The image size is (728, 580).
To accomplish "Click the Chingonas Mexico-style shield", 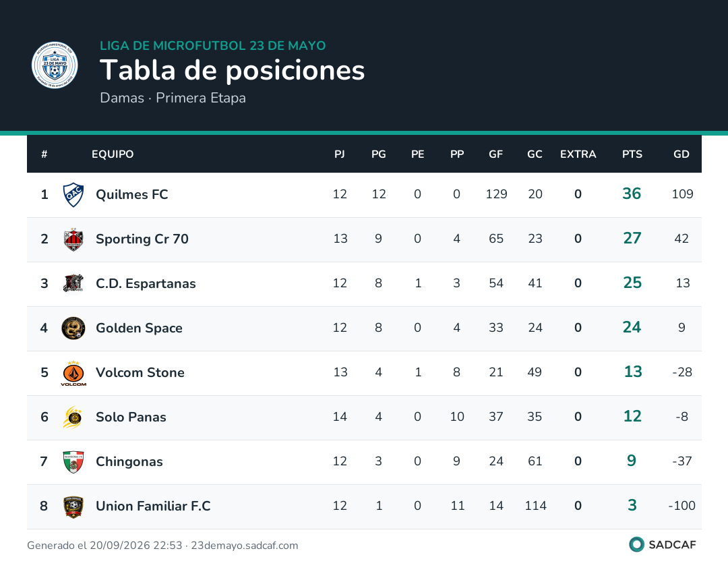I will (73, 461).
